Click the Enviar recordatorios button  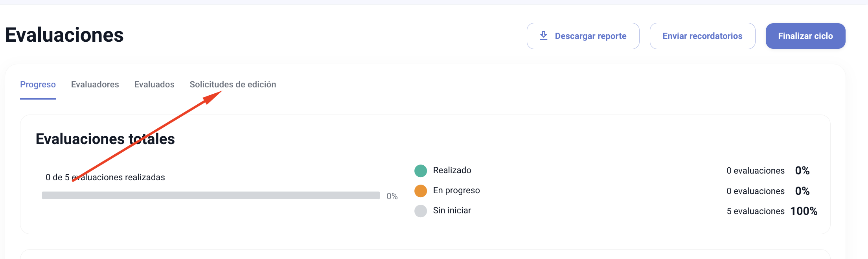tap(702, 36)
